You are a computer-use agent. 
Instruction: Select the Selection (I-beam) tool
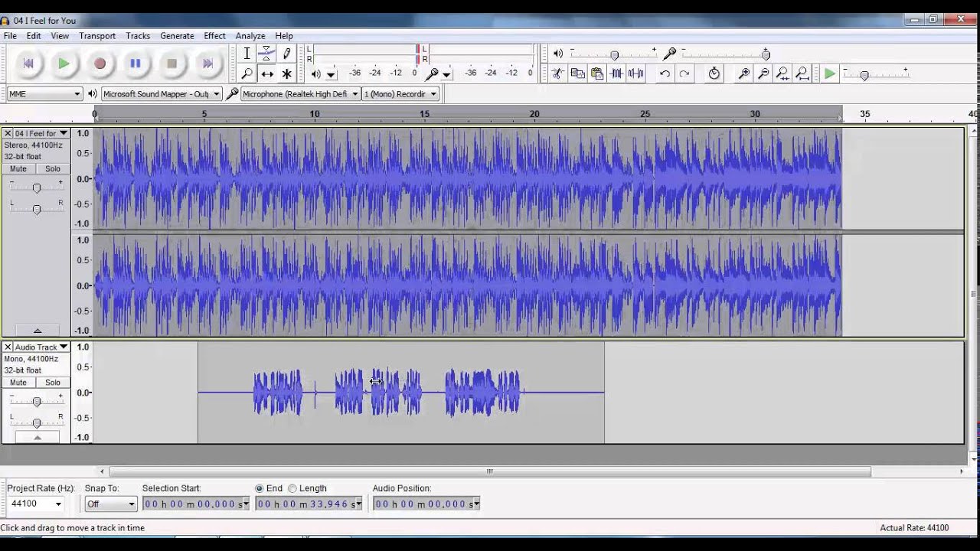(x=247, y=54)
